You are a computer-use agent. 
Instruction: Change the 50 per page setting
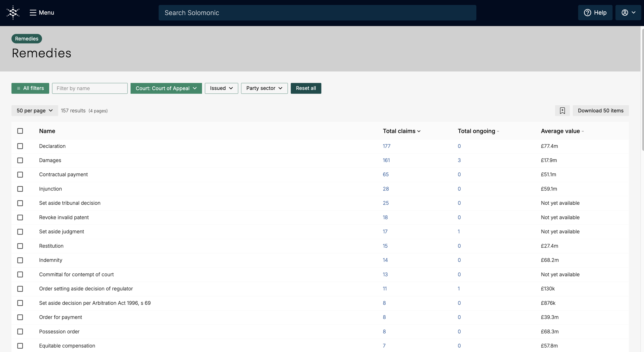[35, 111]
